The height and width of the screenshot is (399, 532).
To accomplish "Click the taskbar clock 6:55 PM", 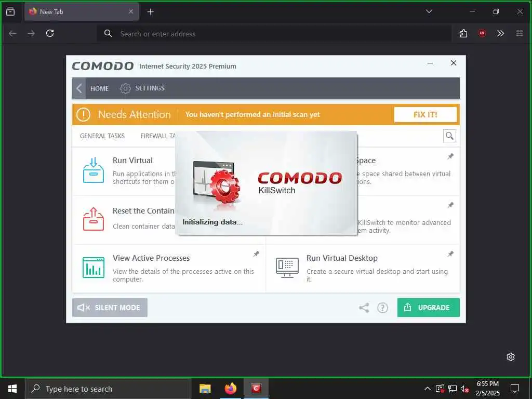I will point(487,384).
